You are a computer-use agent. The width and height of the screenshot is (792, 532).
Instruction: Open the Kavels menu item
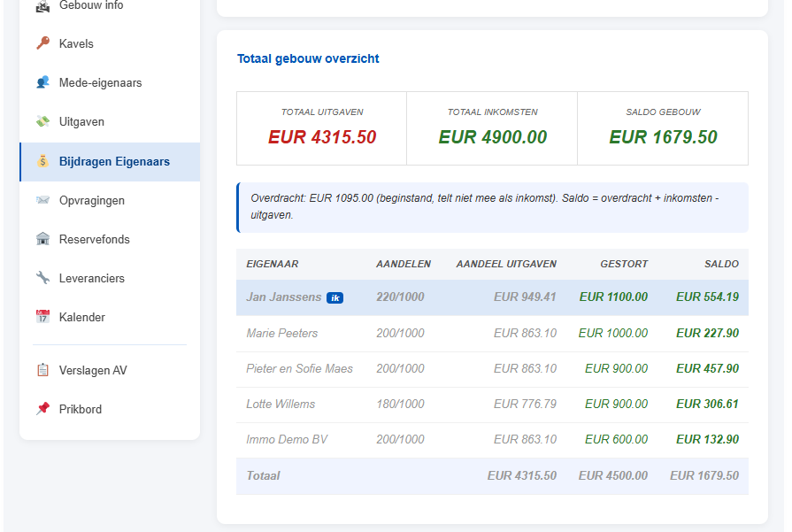click(x=110, y=43)
